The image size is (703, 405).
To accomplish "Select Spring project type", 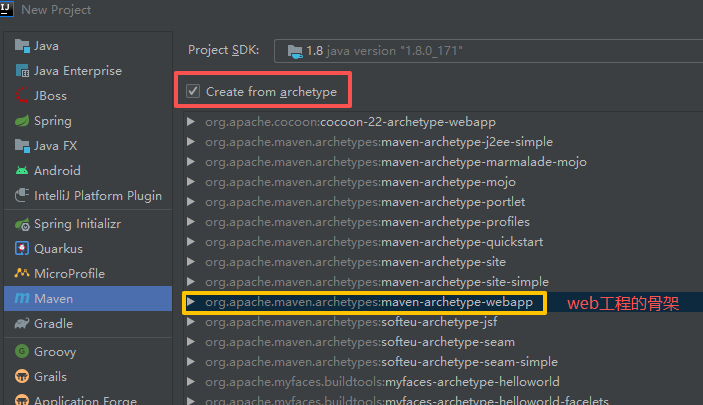I will click(x=88, y=121).
